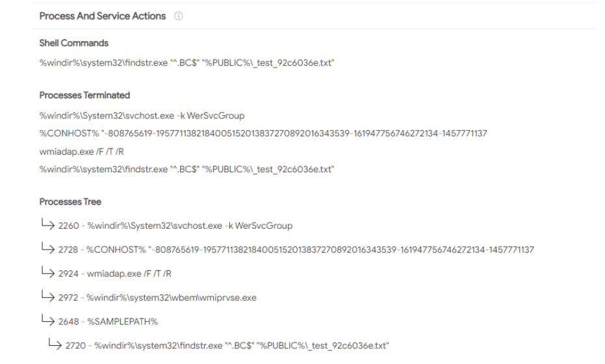Click the tree arrow icon for process 2728
The width and height of the screenshot is (605, 364).
tap(48, 248)
